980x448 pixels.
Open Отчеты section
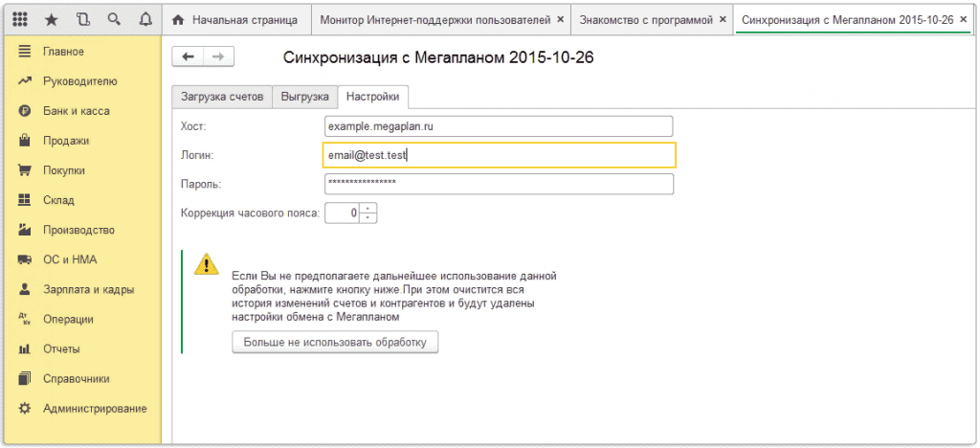click(x=61, y=348)
